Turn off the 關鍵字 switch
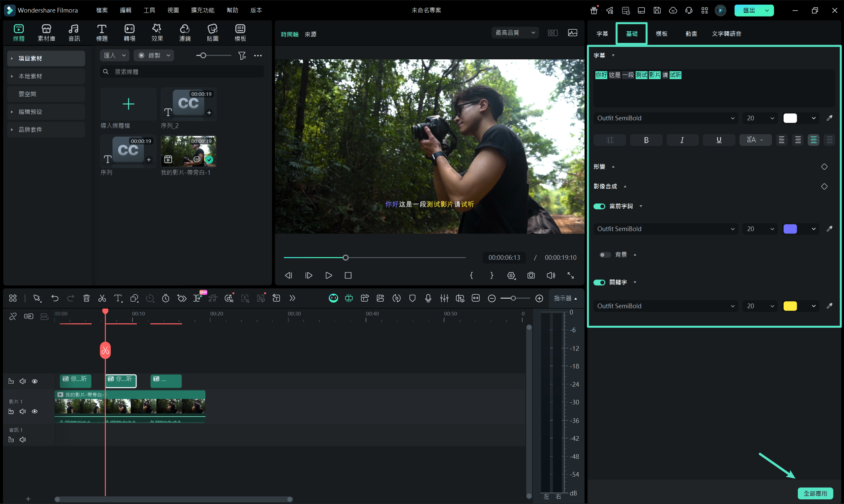Viewport: 844px width, 504px height. [599, 282]
